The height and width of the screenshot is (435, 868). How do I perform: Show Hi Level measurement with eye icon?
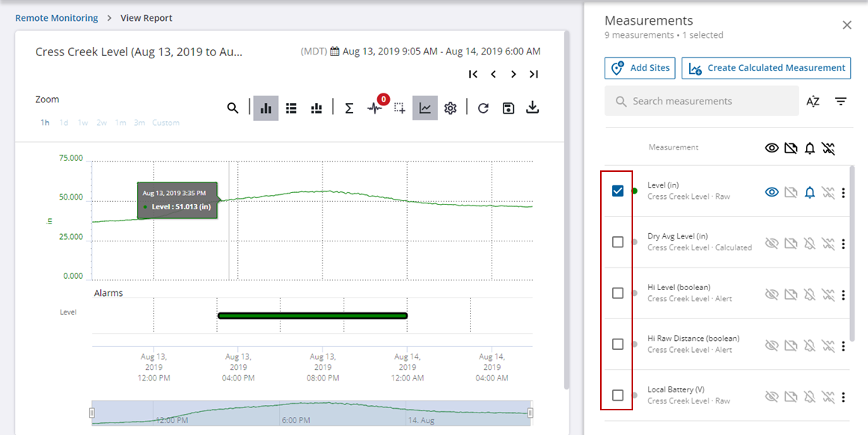click(771, 294)
